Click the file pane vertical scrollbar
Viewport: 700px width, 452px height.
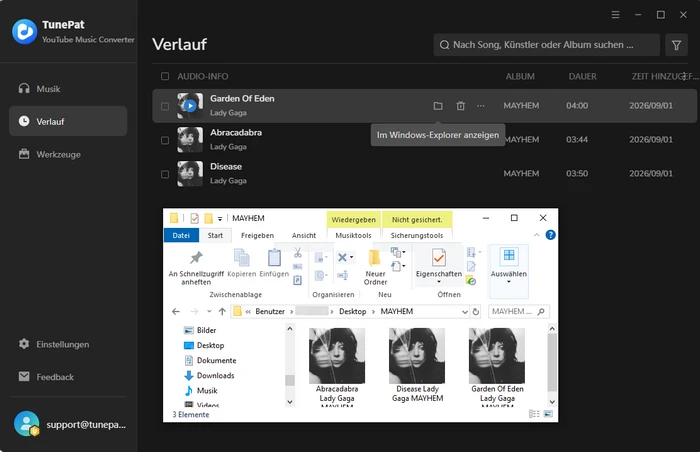tap(552, 362)
